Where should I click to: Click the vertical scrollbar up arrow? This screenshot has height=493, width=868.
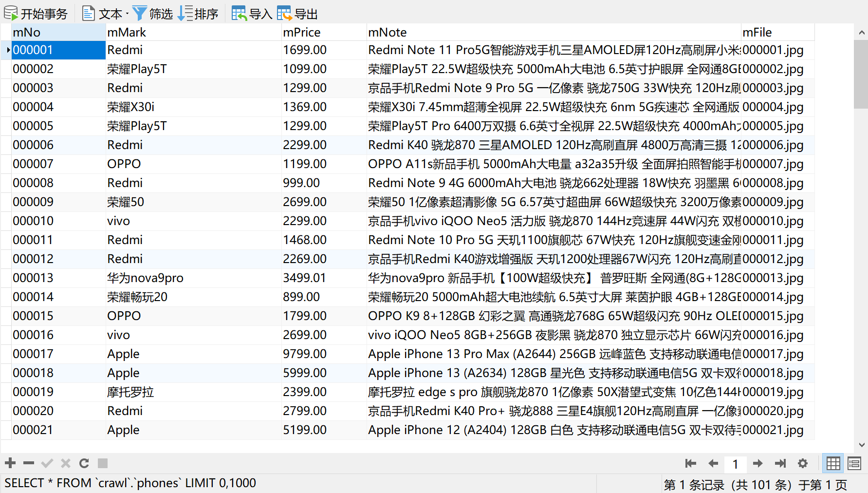[x=861, y=33]
